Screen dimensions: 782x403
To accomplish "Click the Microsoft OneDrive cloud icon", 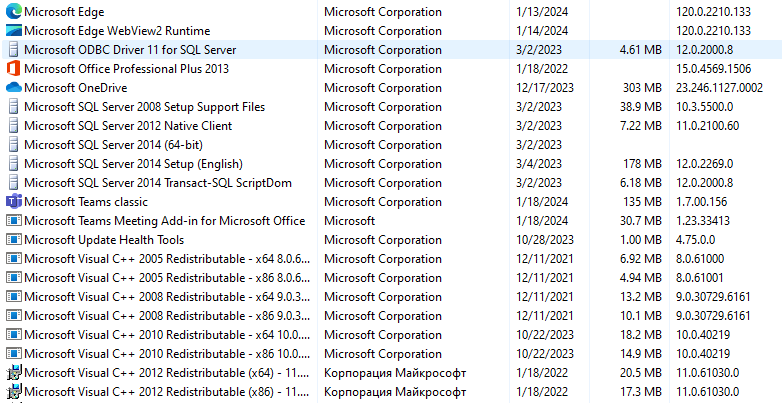I will pos(13,87).
